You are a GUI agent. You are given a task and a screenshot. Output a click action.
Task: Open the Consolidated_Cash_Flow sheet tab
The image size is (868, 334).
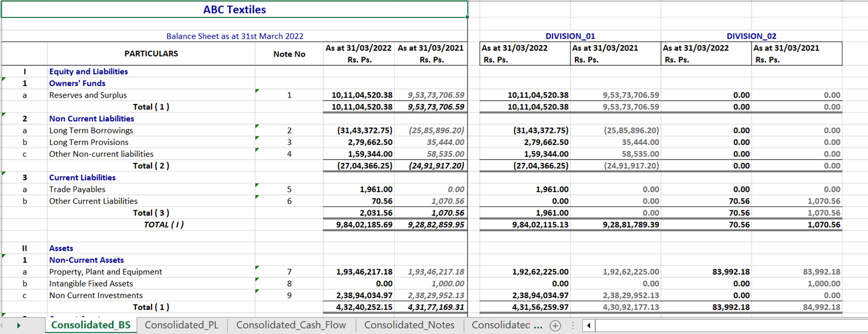(x=291, y=325)
